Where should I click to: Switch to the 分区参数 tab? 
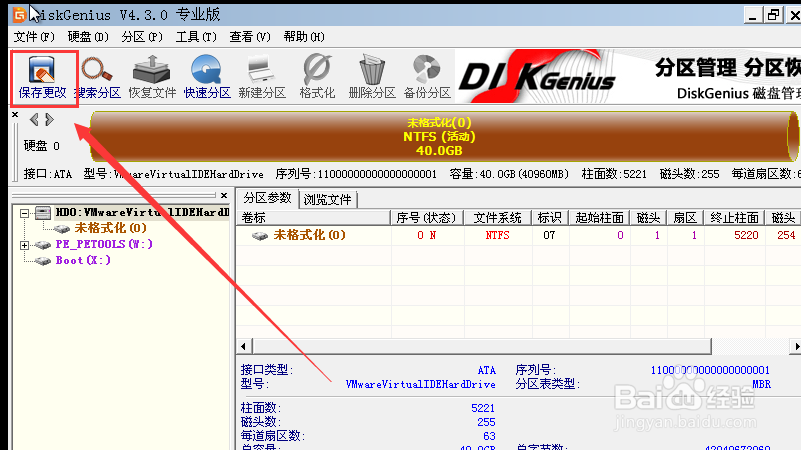tap(267, 198)
